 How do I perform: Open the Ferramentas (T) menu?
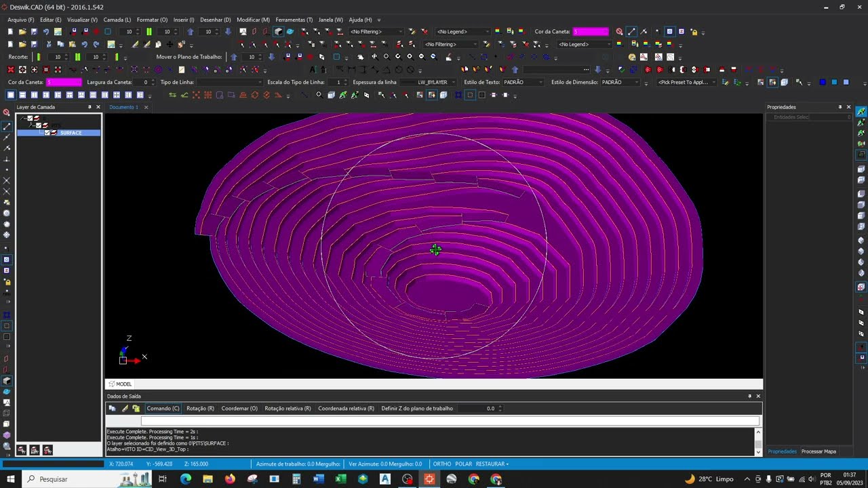click(294, 20)
